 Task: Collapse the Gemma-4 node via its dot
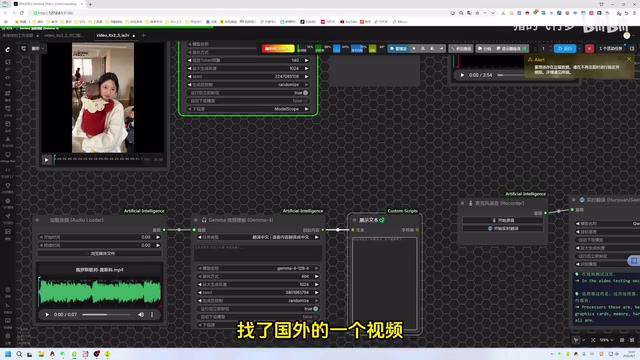196,220
